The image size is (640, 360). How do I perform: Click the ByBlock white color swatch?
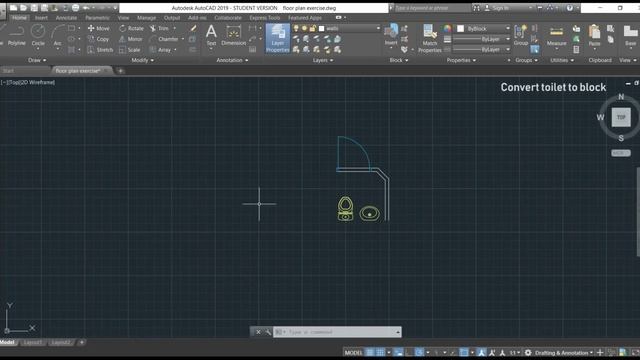(x=461, y=28)
